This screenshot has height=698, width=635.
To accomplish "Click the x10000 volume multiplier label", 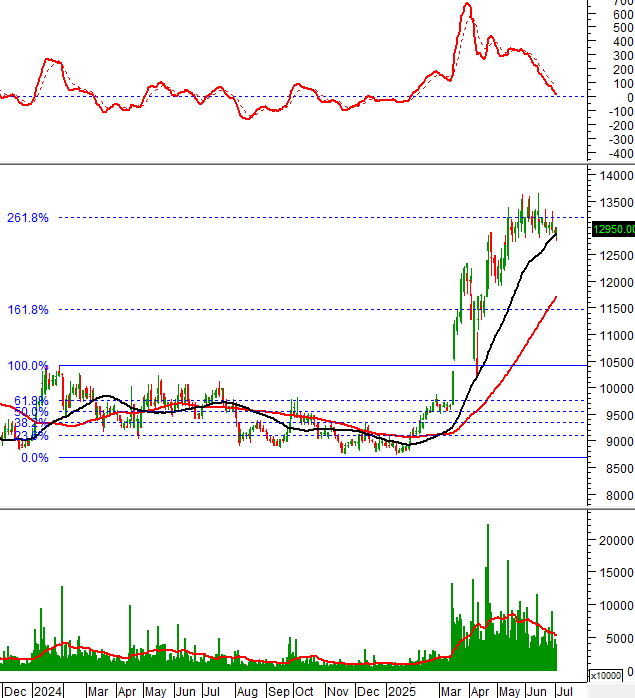I will [x=605, y=675].
